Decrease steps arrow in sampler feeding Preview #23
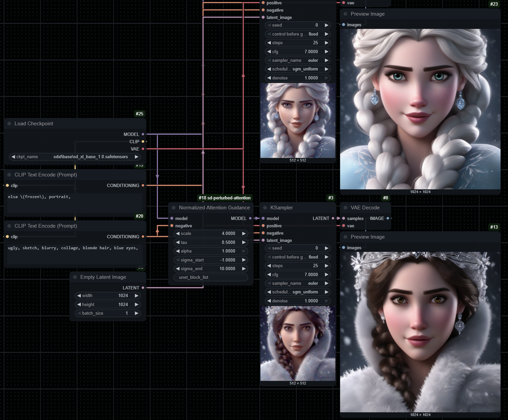This screenshot has width=508, height=420. click(269, 43)
